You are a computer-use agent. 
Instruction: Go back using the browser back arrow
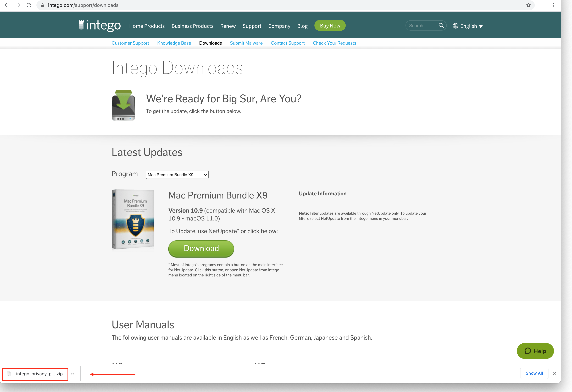coord(7,5)
